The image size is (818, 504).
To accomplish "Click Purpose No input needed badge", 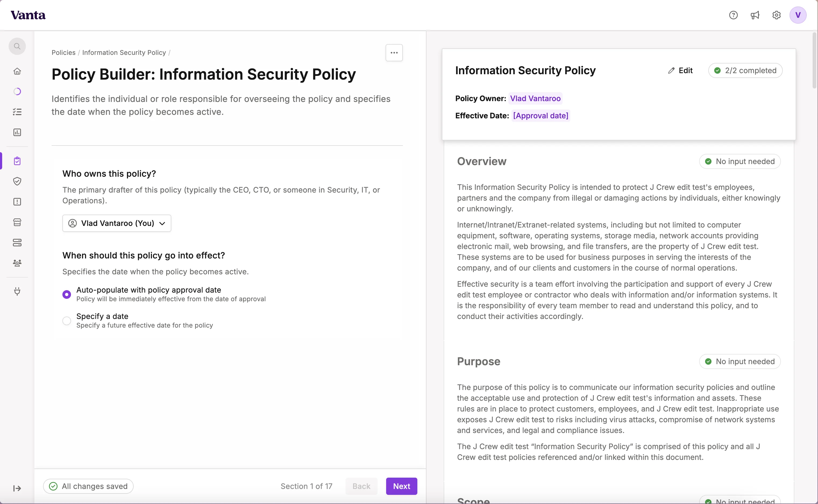I will (x=740, y=362).
